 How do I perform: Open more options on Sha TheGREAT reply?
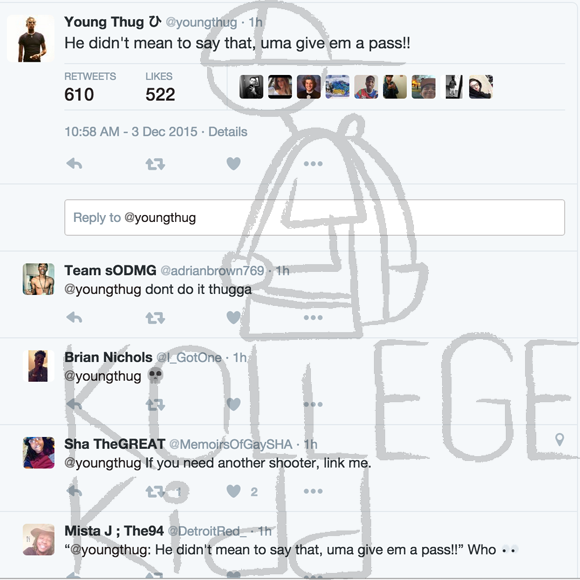313,491
